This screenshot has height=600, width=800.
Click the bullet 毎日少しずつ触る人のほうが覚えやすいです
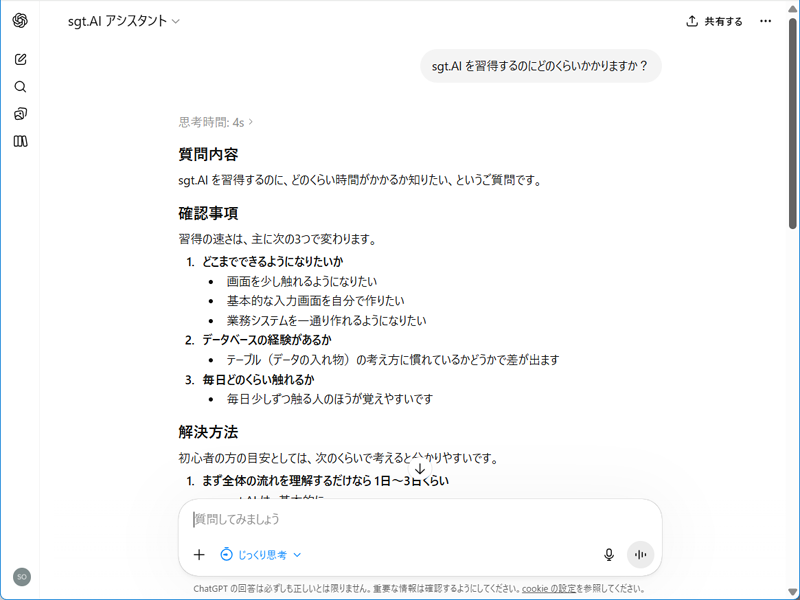tap(330, 399)
